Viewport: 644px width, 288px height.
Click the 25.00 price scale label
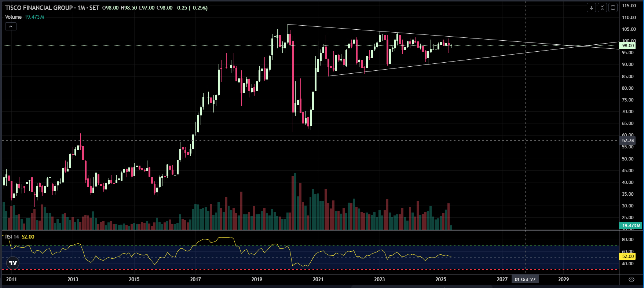tap(627, 218)
